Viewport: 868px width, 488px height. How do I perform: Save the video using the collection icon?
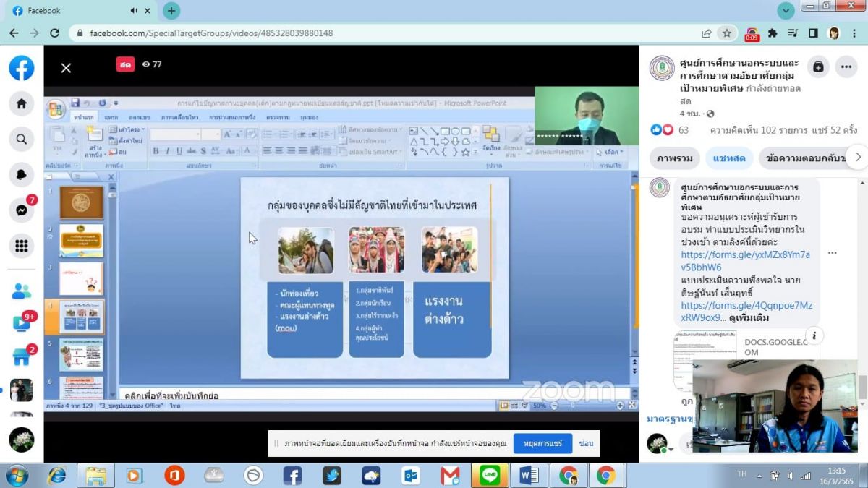coord(818,67)
